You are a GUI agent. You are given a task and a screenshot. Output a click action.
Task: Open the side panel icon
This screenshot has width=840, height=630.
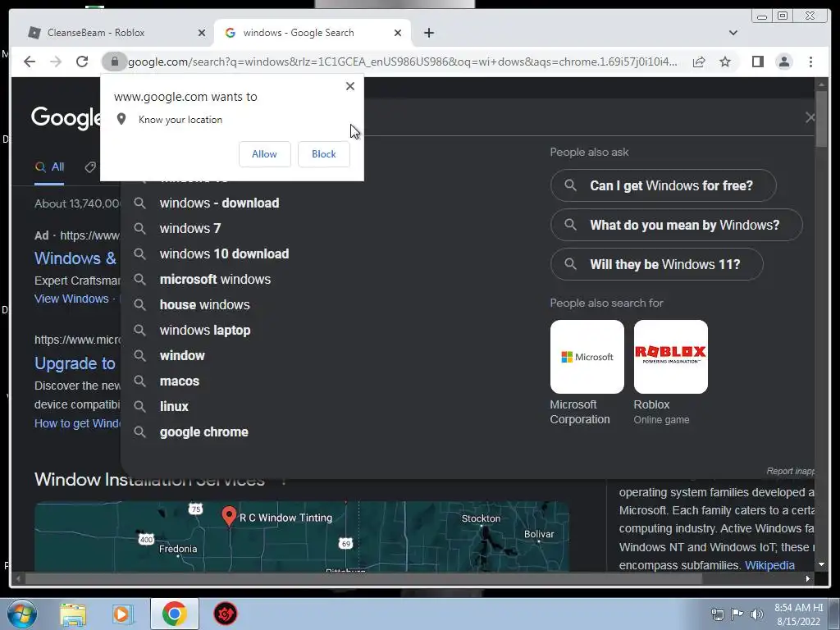point(757,62)
